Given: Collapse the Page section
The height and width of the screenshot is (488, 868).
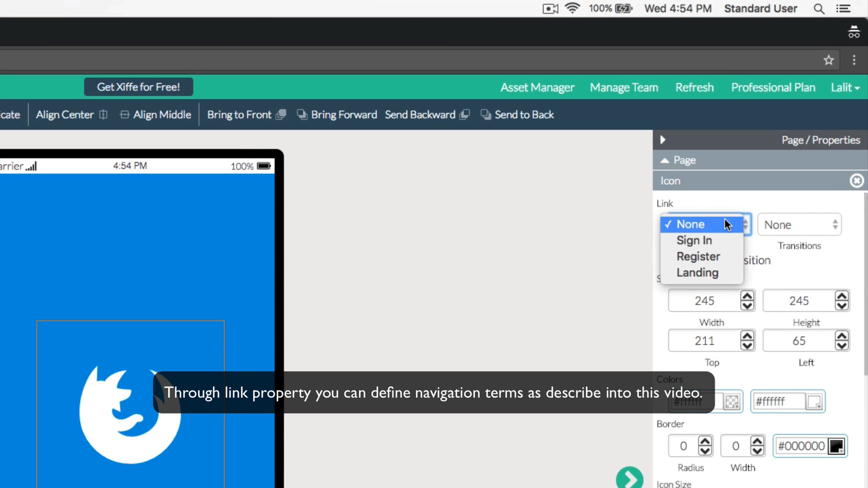Looking at the screenshot, I should [665, 160].
